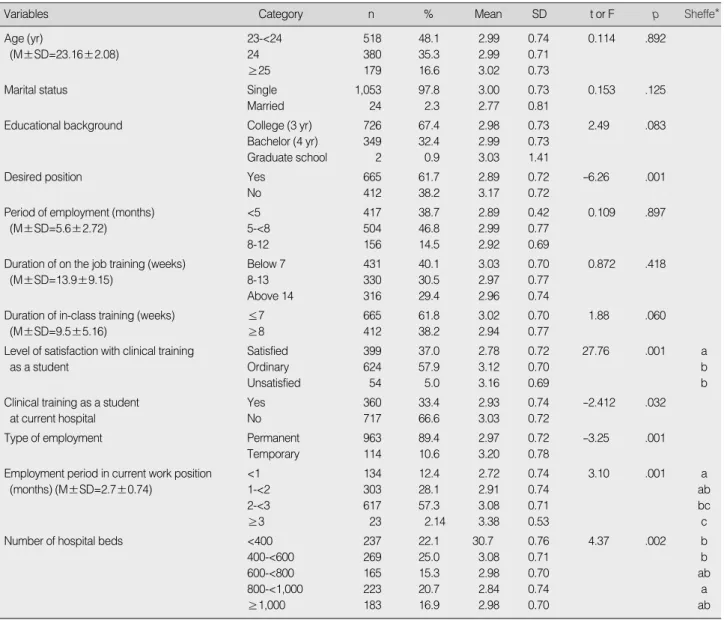Viewport: 724px width, 620px height.
Task: Click the 'Permanent' category
Action: tap(273, 438)
